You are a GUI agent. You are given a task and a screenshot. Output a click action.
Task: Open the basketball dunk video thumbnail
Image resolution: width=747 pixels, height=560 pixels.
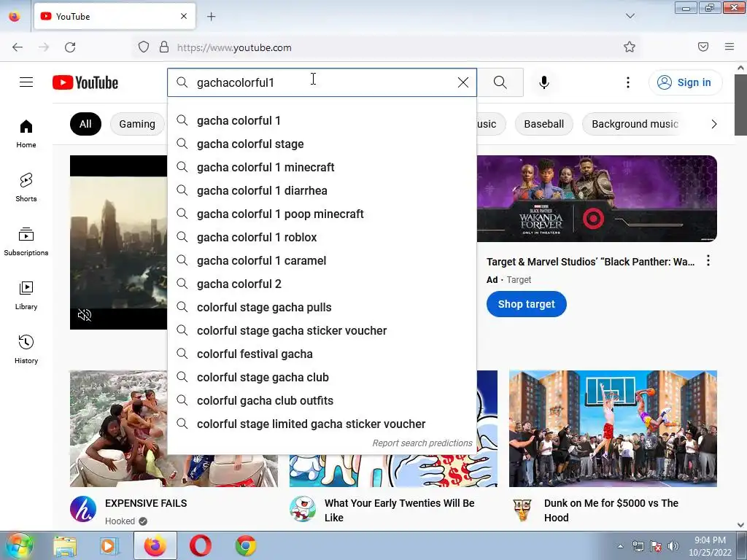[x=613, y=429]
